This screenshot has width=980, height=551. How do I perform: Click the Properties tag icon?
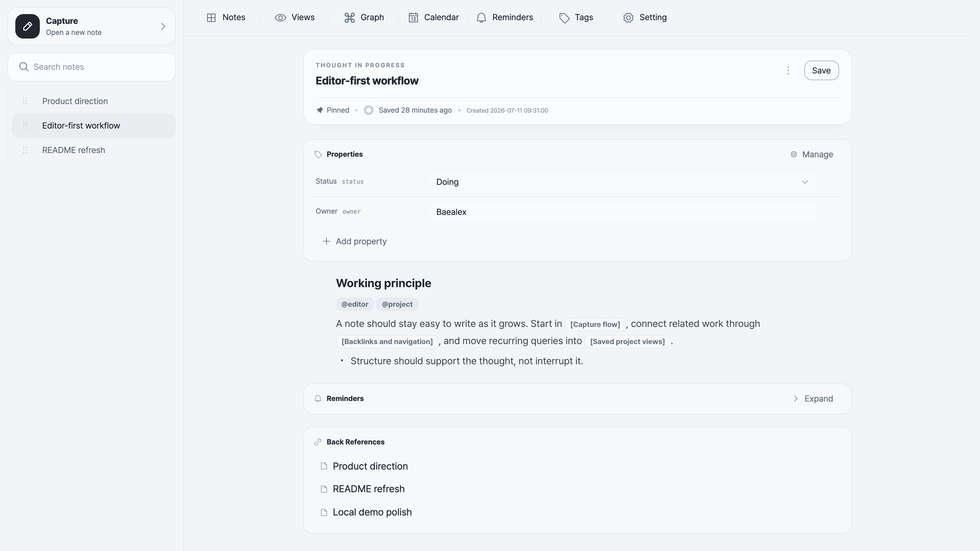318,154
